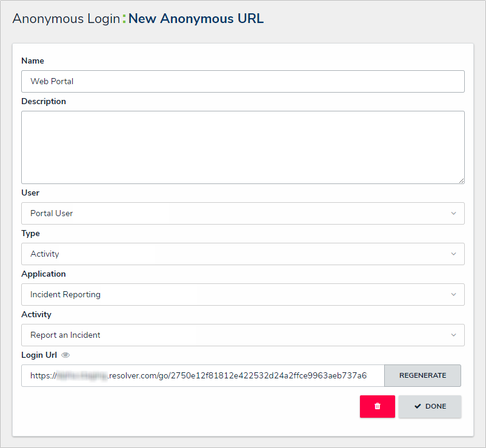Screen dimensions: 486x448
Task: Click the Anonymous Login breadcrumb heading
Action: pos(66,19)
